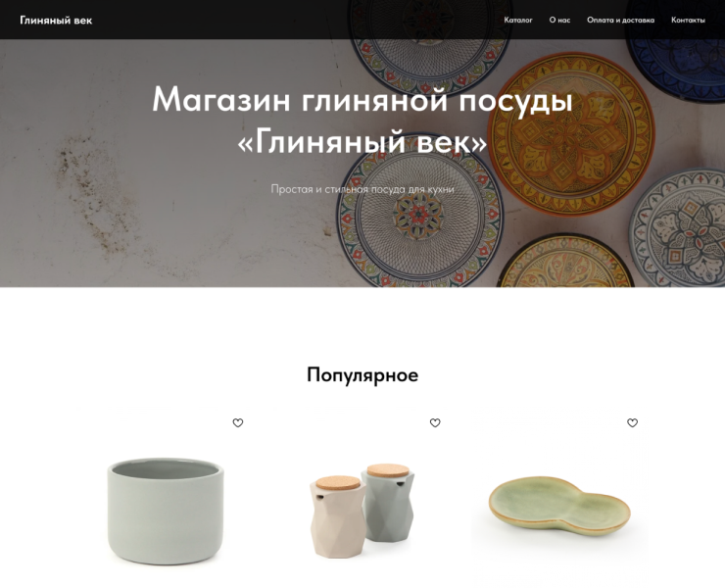Open the Каталог menu item

point(518,20)
